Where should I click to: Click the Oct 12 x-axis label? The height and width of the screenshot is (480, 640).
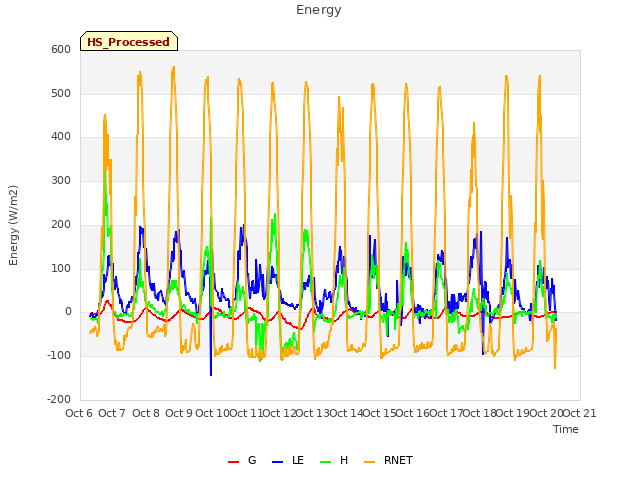click(279, 413)
